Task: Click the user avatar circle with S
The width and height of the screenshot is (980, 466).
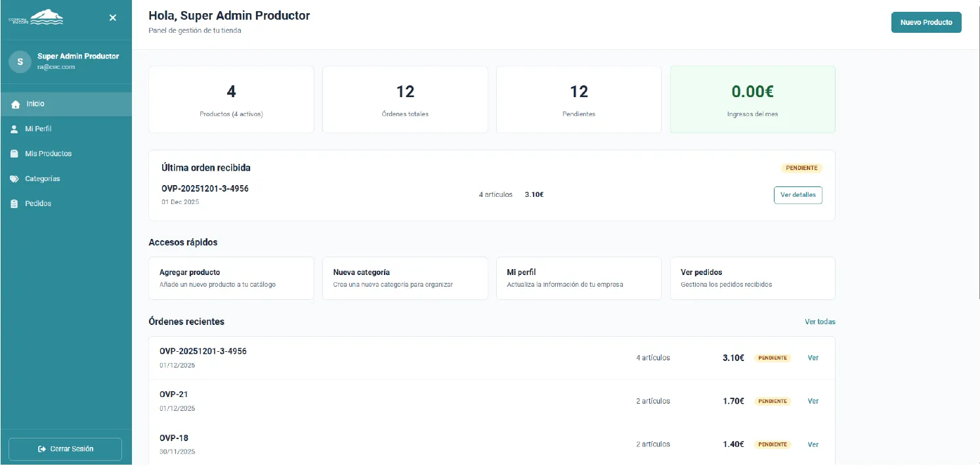Action: pos(20,62)
